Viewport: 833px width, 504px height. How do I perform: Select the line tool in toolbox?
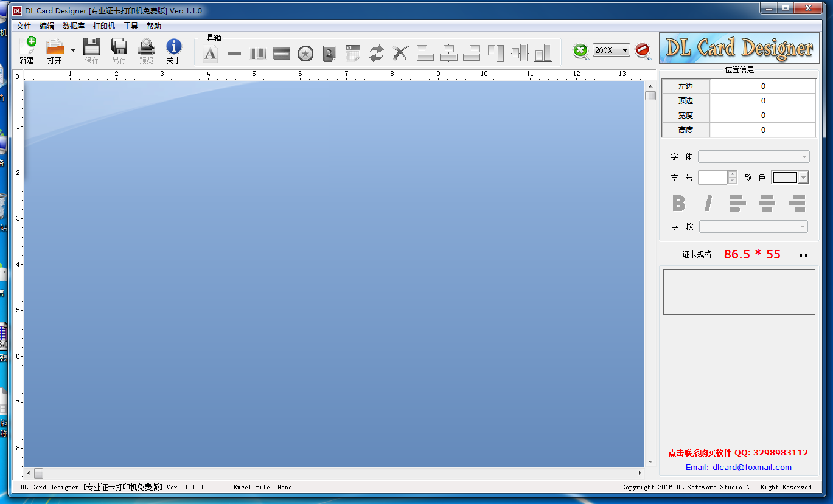[x=234, y=54]
